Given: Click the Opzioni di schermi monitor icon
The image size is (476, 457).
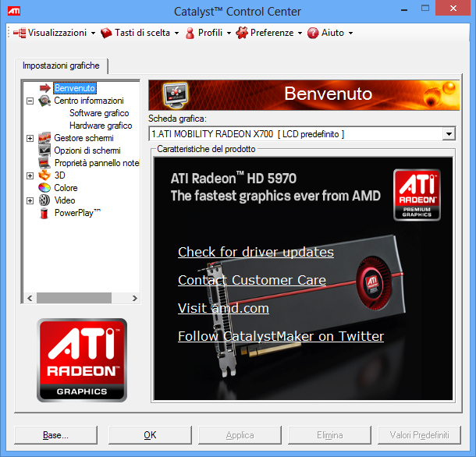Looking at the screenshot, I should click(x=44, y=151).
